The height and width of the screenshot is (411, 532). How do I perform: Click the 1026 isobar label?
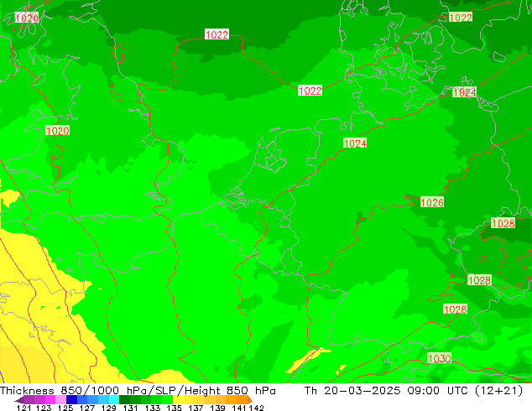[432, 202]
